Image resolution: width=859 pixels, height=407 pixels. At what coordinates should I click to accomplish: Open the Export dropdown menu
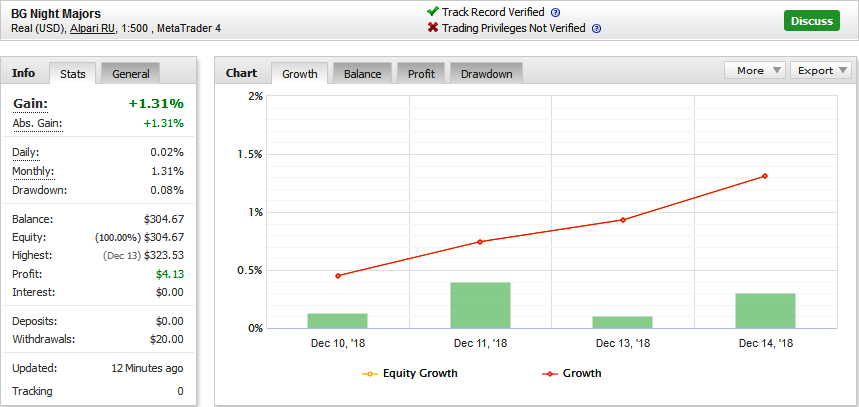tap(821, 70)
